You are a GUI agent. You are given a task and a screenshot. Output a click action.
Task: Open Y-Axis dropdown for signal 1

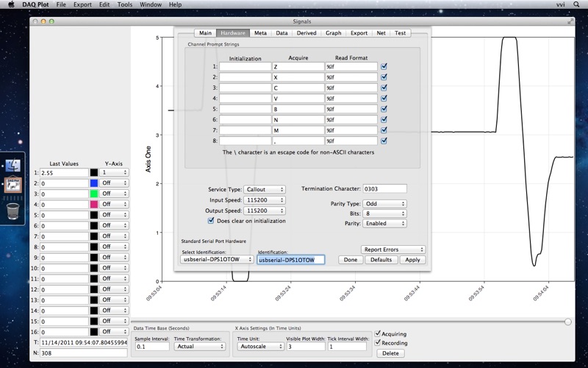(x=114, y=172)
